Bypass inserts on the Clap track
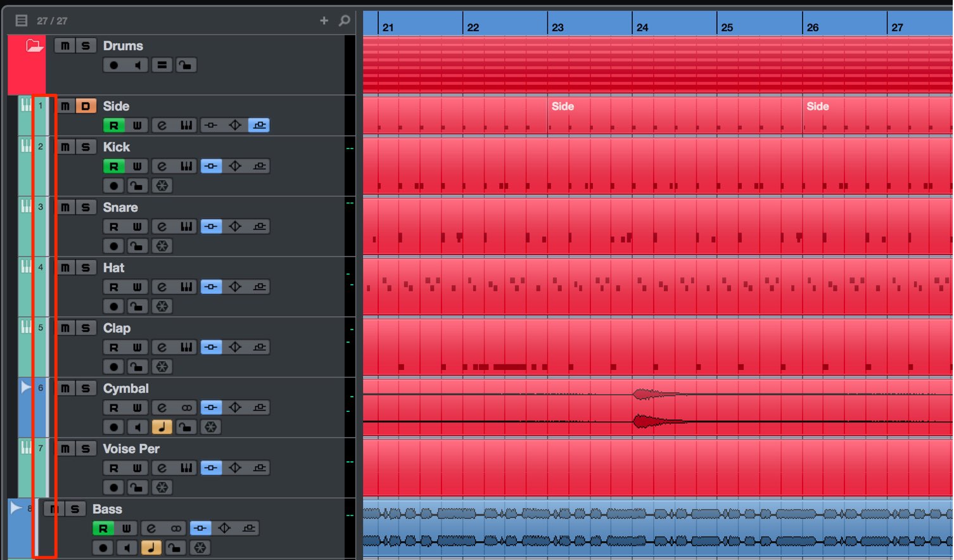This screenshot has height=560, width=954. pos(211,347)
